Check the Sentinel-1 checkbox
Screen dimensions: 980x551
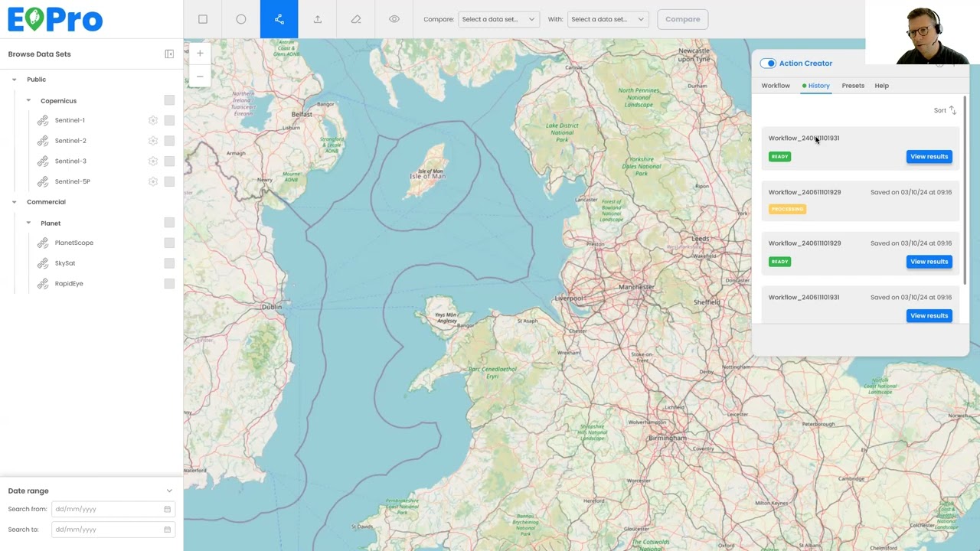(x=169, y=120)
